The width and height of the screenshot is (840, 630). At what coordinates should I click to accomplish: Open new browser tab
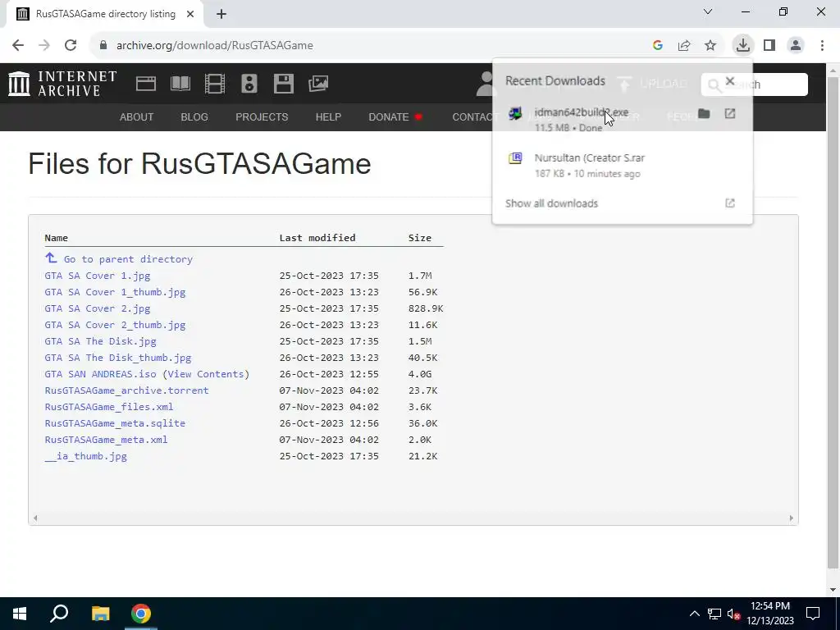[221, 14]
